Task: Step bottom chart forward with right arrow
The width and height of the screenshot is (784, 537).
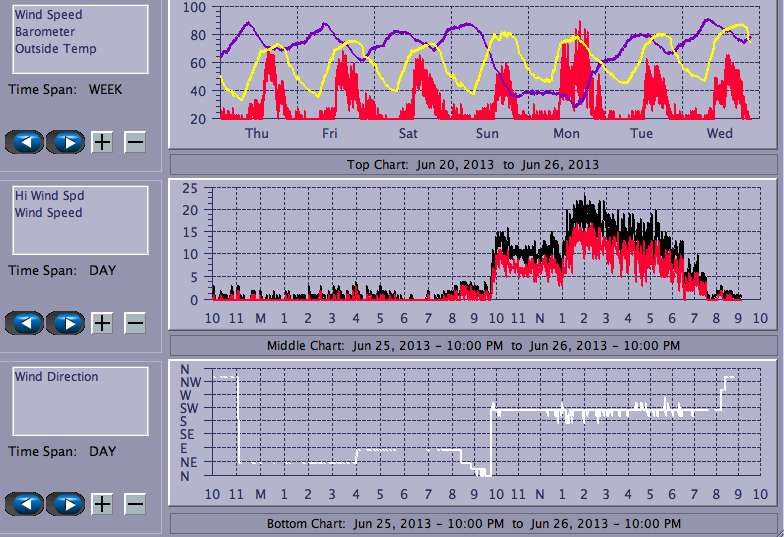Action: pos(66,504)
